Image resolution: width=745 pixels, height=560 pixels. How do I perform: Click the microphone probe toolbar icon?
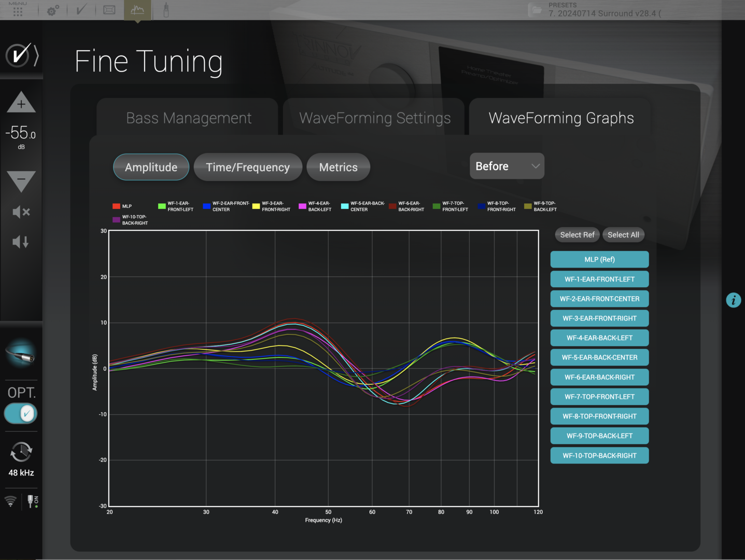166,10
